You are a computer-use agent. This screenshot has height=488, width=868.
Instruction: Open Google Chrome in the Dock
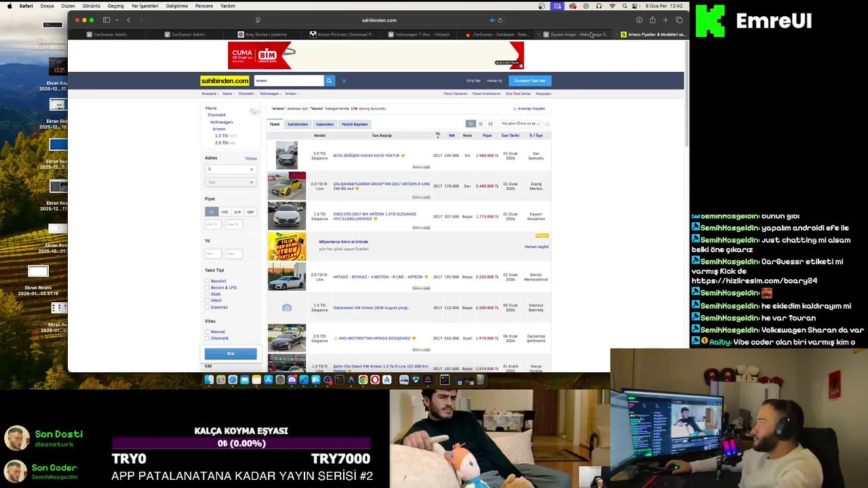point(363,380)
